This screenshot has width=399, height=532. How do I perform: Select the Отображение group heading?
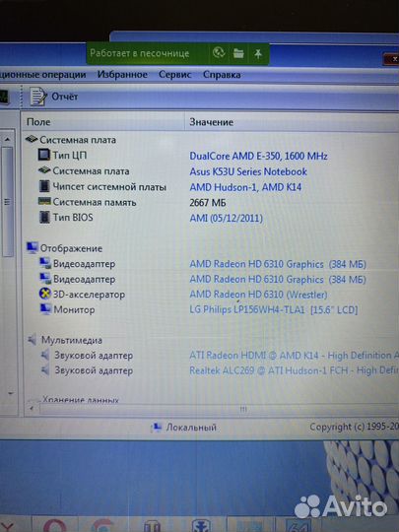click(x=71, y=248)
